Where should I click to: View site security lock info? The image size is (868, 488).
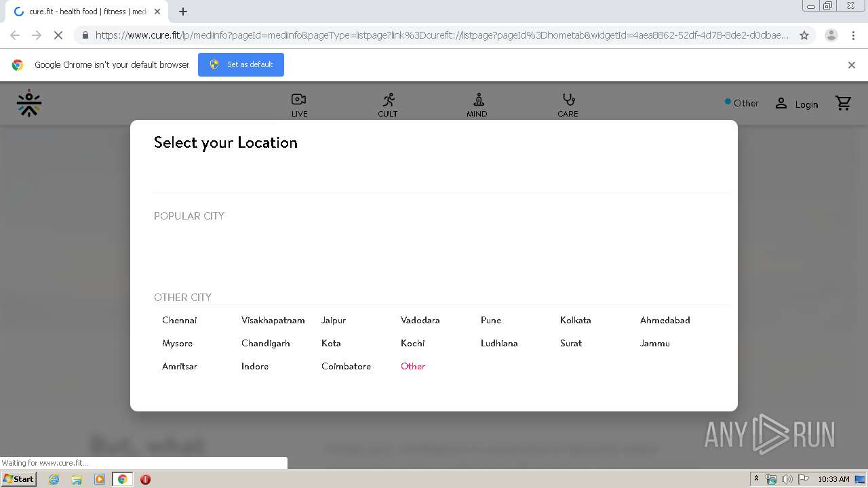pyautogui.click(x=85, y=35)
